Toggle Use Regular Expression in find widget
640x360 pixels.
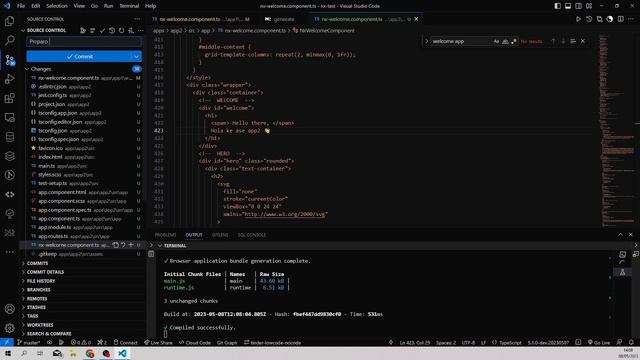point(514,41)
